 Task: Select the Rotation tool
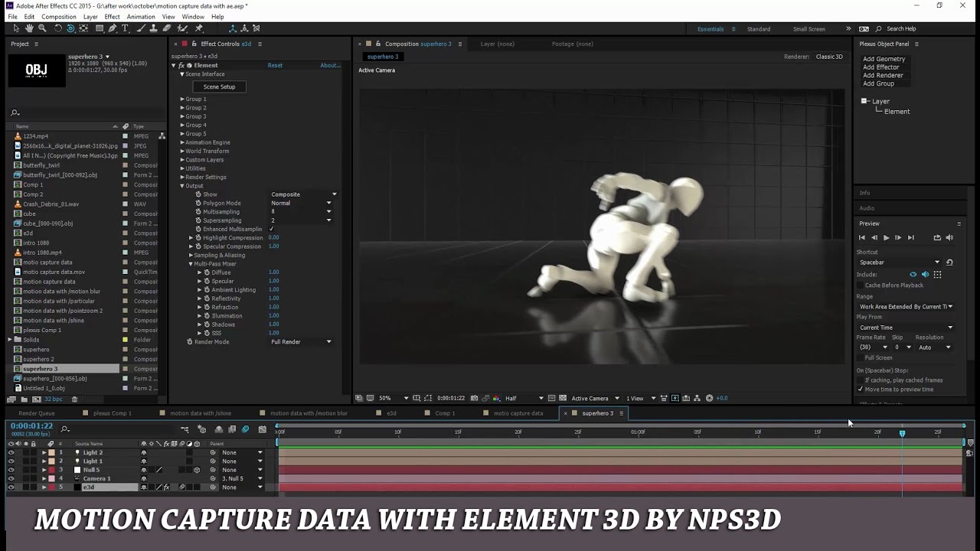57,28
